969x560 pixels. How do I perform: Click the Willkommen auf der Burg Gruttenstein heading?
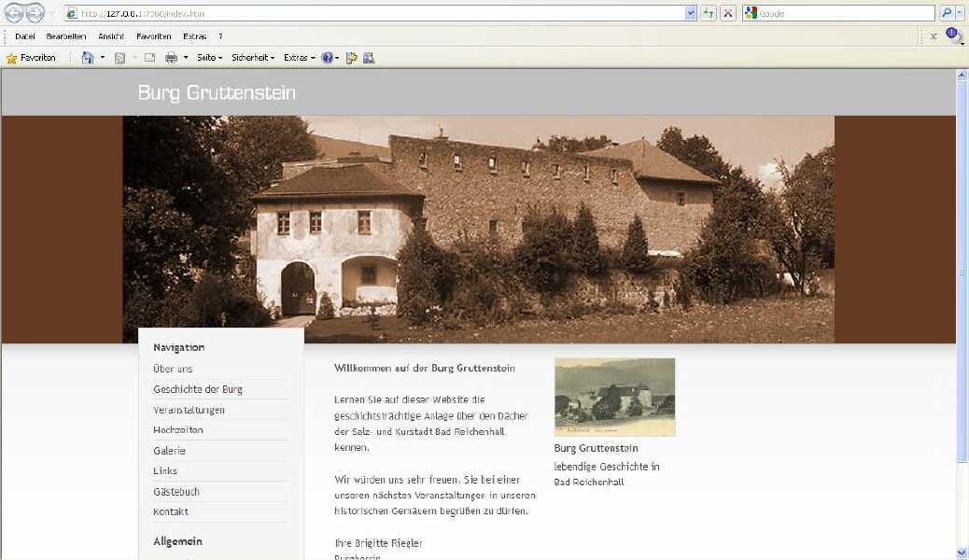pos(425,368)
